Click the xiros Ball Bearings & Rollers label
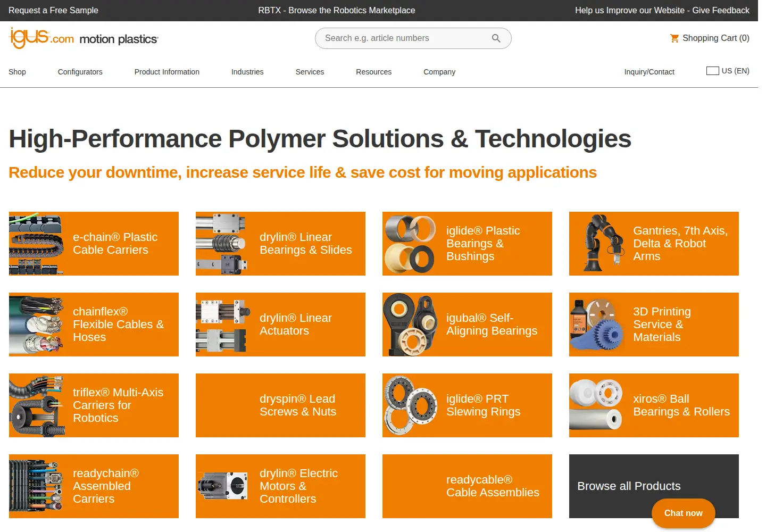The height and width of the screenshot is (532, 766). tap(681, 405)
